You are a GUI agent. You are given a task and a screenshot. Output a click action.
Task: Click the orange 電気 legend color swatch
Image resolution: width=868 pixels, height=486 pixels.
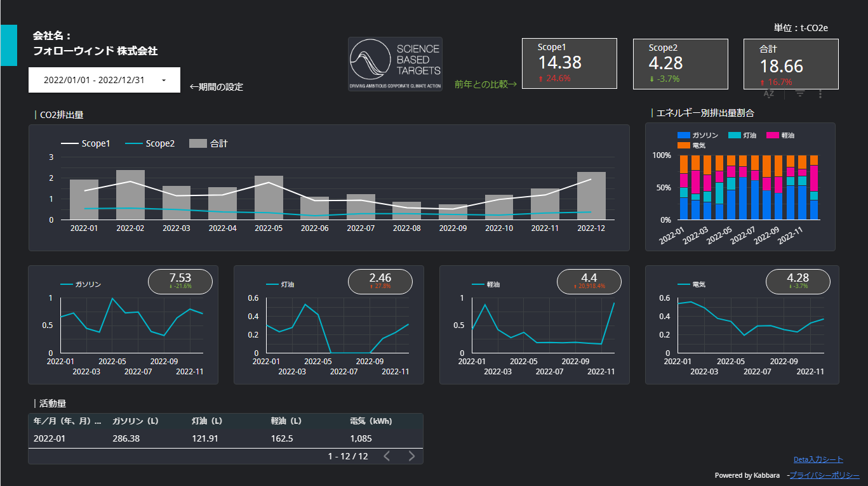(x=683, y=146)
